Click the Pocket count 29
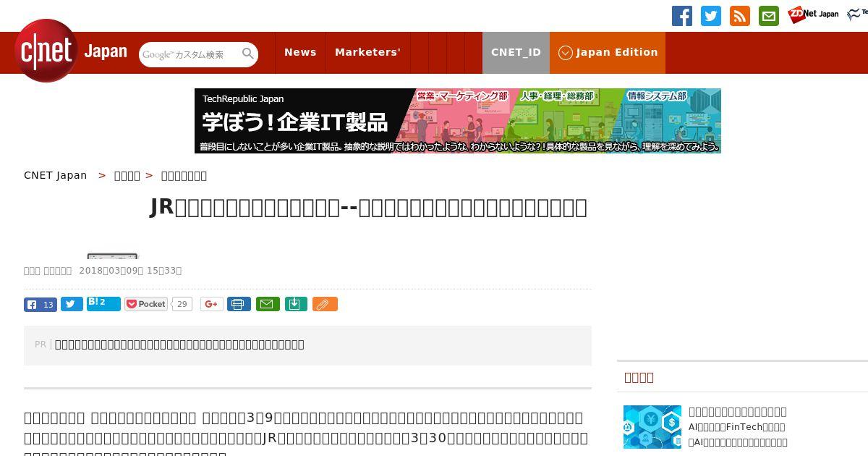Viewport: 868px width, 456px height. (182, 304)
